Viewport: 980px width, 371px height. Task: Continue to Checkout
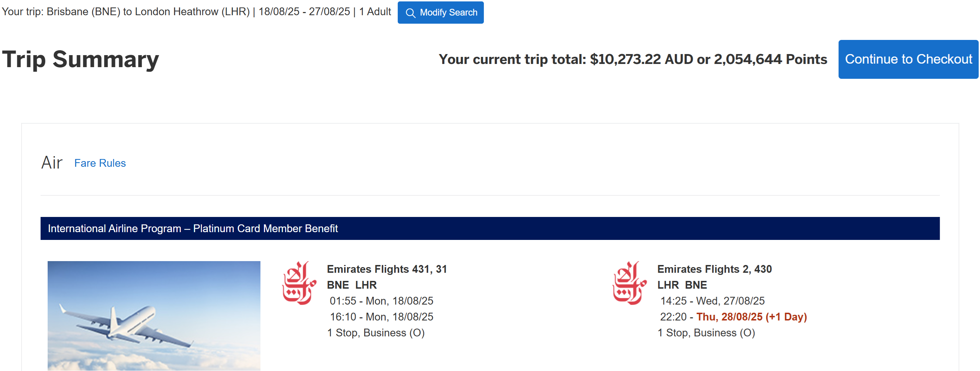tap(908, 59)
